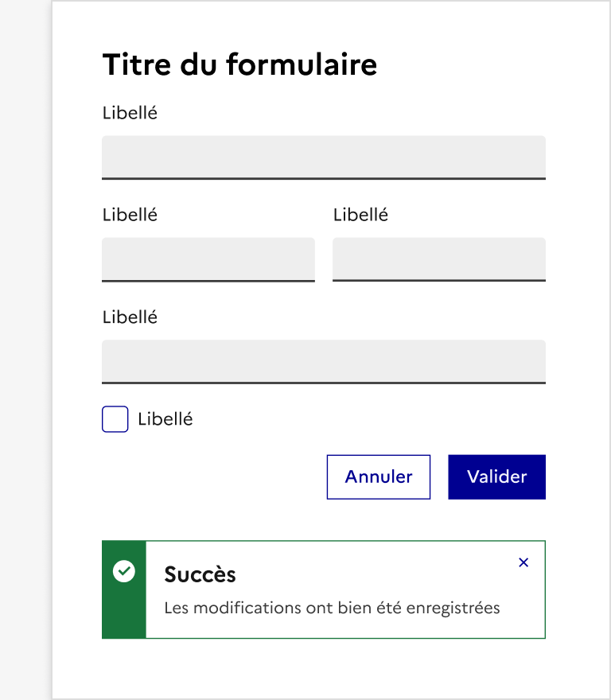
Task: Click the Libellé label of the first input
Action: pos(130,113)
